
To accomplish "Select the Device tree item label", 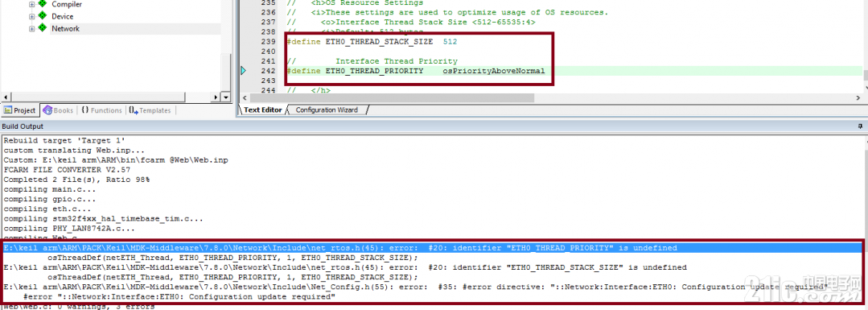I will pos(63,17).
